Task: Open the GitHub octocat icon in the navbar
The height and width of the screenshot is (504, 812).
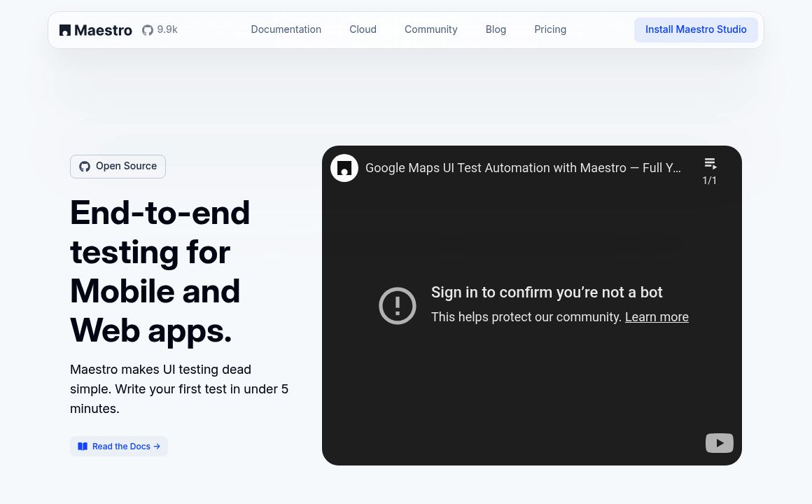Action: [147, 29]
